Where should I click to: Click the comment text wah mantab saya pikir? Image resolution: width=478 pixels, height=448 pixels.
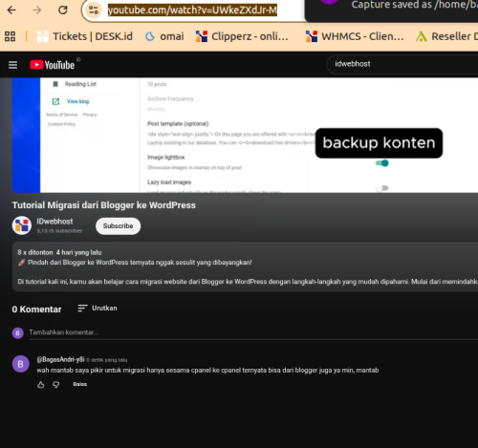pyautogui.click(x=207, y=371)
